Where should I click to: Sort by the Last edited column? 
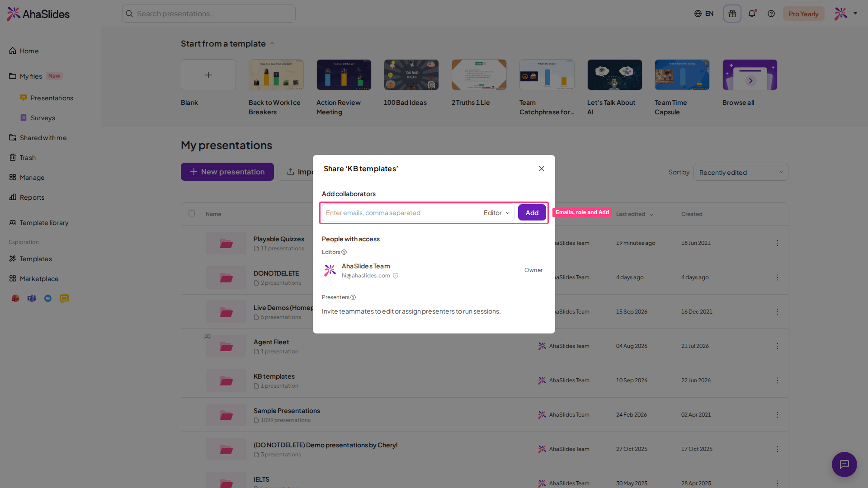click(x=635, y=214)
